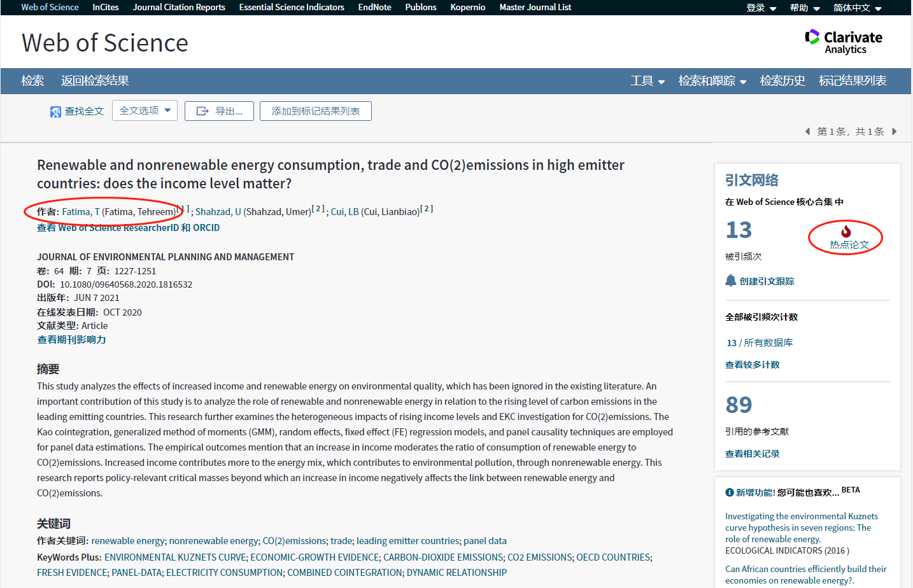Viewport: 913px width, 588px height.
Task: Open the 全文选项 dropdown
Action: pyautogui.click(x=145, y=111)
